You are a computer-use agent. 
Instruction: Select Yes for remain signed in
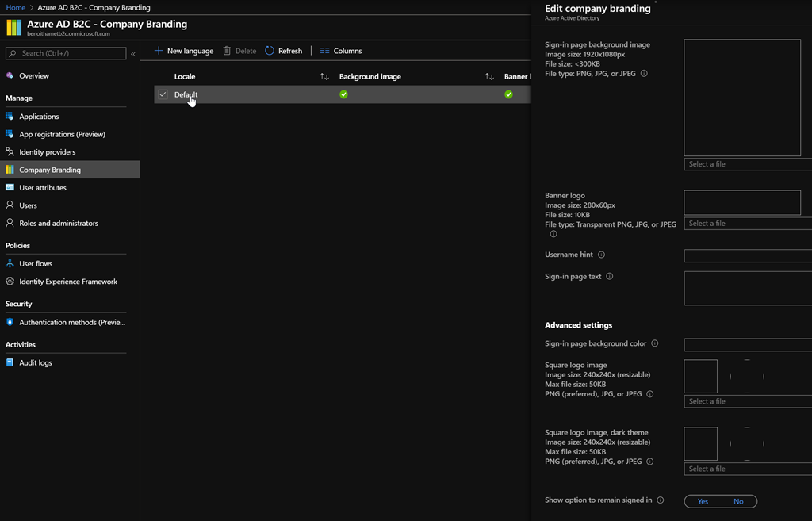coord(703,501)
